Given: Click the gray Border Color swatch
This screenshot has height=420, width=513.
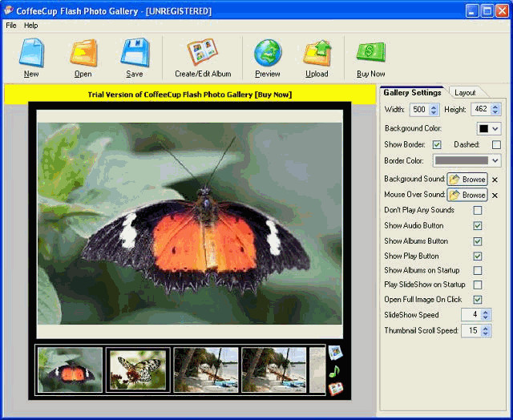Looking at the screenshot, I should tap(462, 160).
